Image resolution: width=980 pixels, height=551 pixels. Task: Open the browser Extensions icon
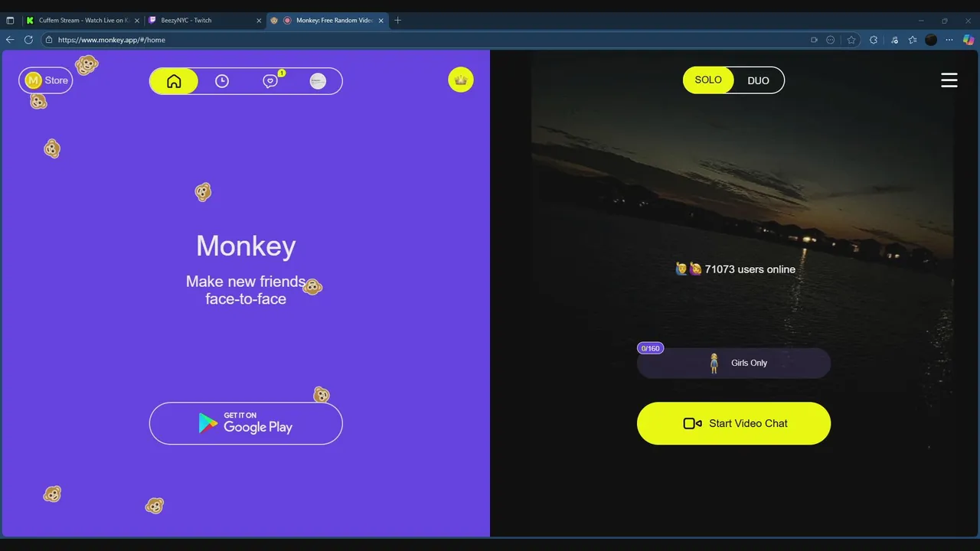coord(874,40)
